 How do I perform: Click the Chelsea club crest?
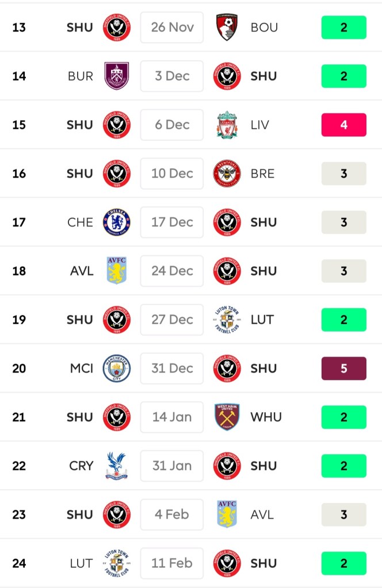coord(117,222)
